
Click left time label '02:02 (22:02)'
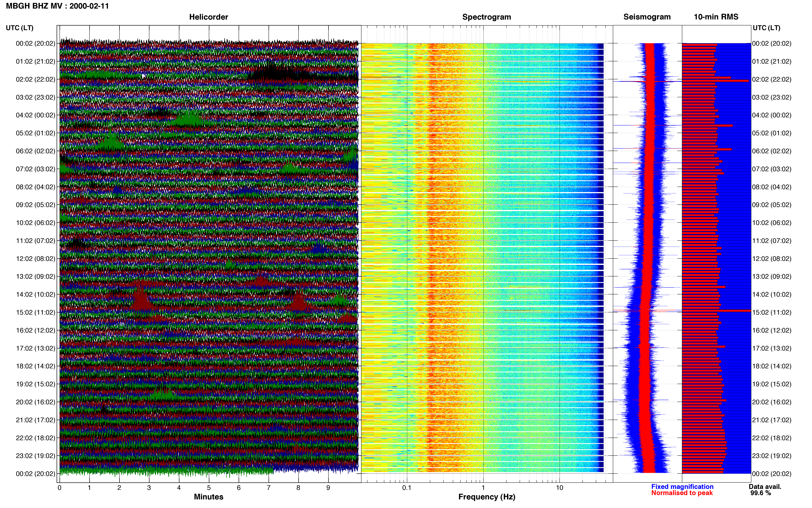click(36, 79)
